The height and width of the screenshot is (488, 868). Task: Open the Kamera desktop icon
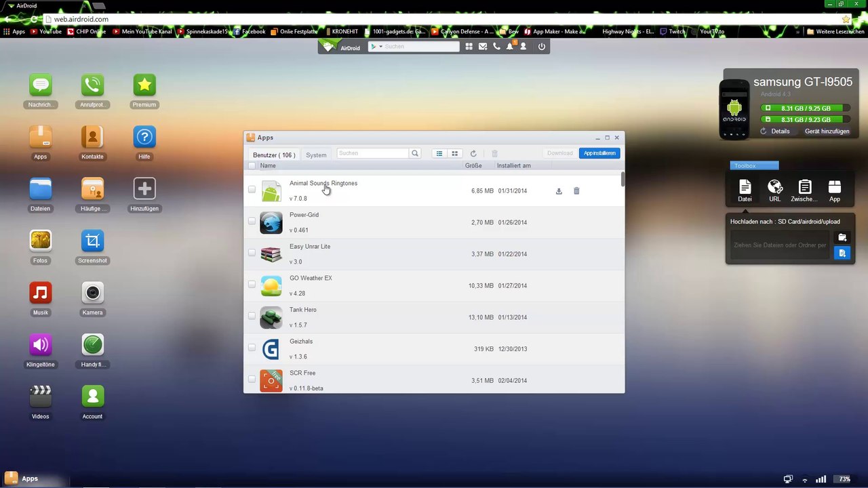(92, 293)
